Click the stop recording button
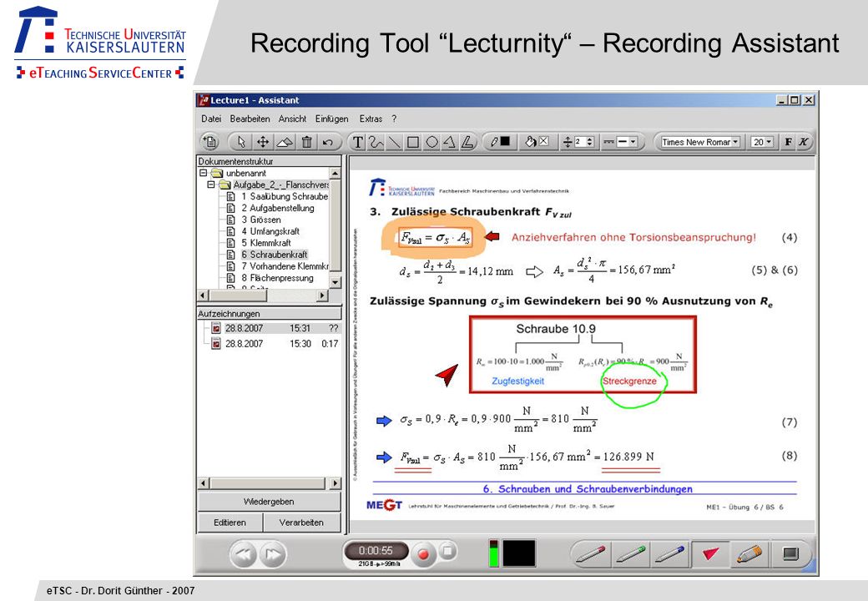Image resolution: width=868 pixels, height=601 pixels. 448,551
